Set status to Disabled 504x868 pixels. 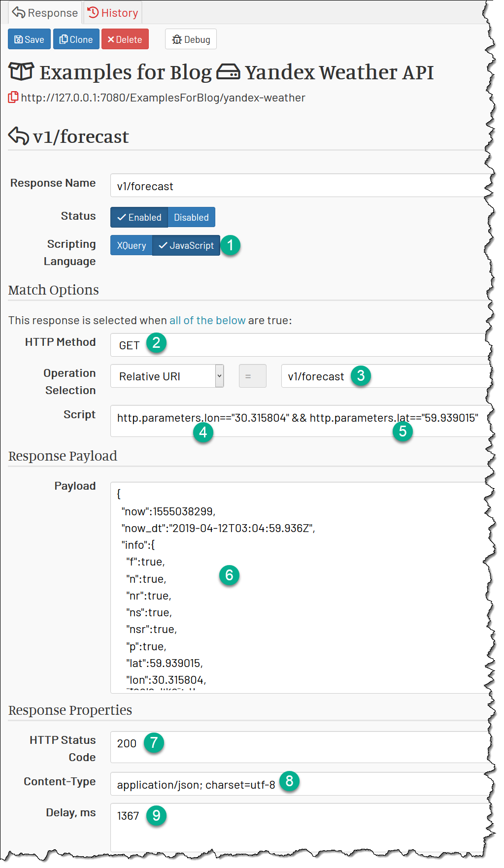click(x=191, y=217)
